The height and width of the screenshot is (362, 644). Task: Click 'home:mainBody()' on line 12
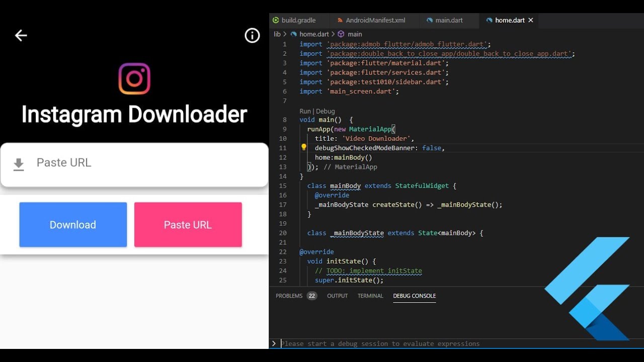coord(344,157)
